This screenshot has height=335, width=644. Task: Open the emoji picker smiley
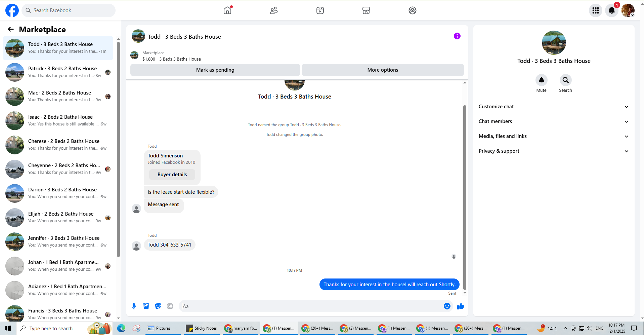tap(447, 306)
